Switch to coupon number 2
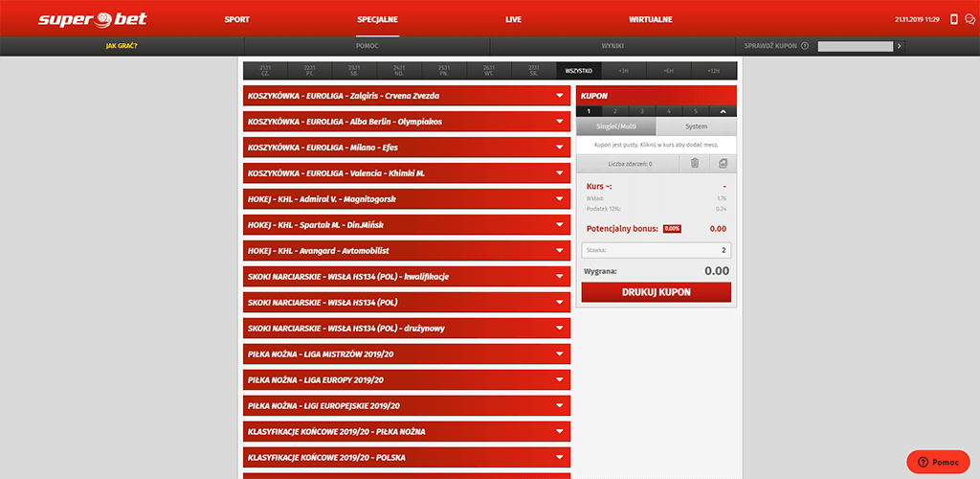Image resolution: width=980 pixels, height=479 pixels. pos(615,111)
